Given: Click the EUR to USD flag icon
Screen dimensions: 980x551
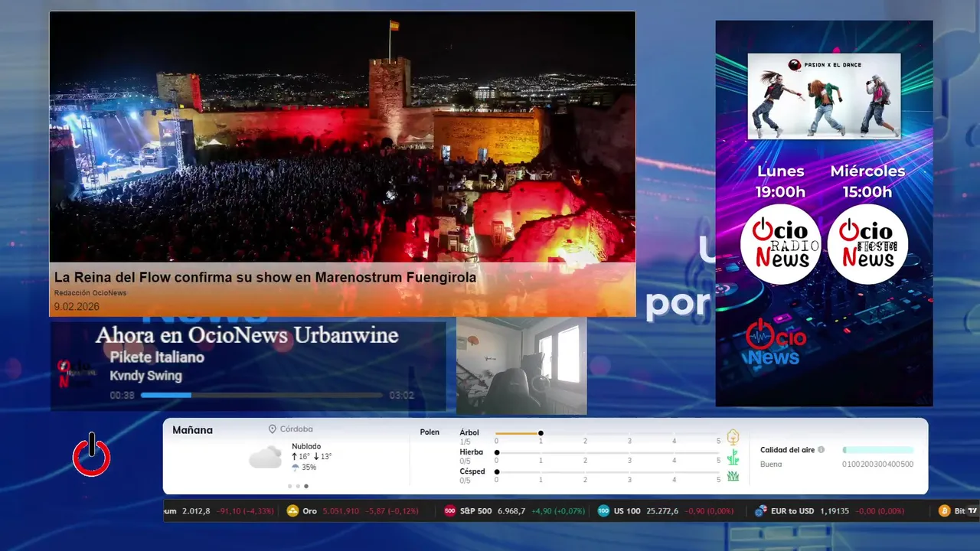Looking at the screenshot, I should point(760,510).
